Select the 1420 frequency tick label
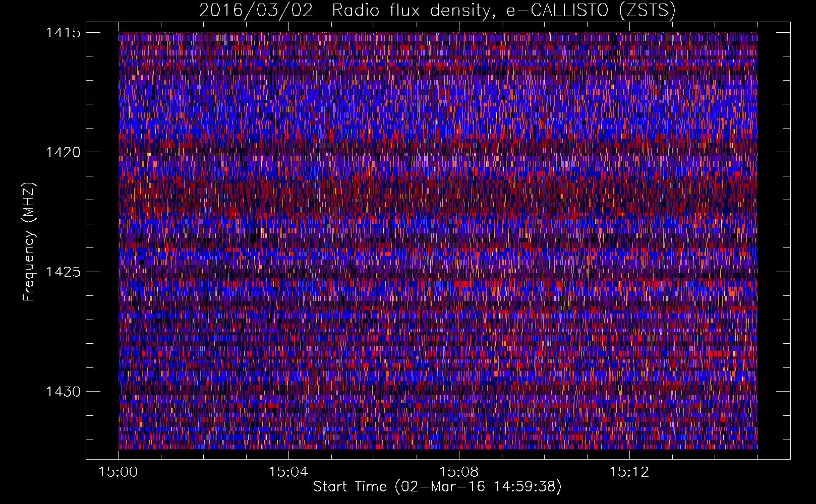 [x=63, y=152]
